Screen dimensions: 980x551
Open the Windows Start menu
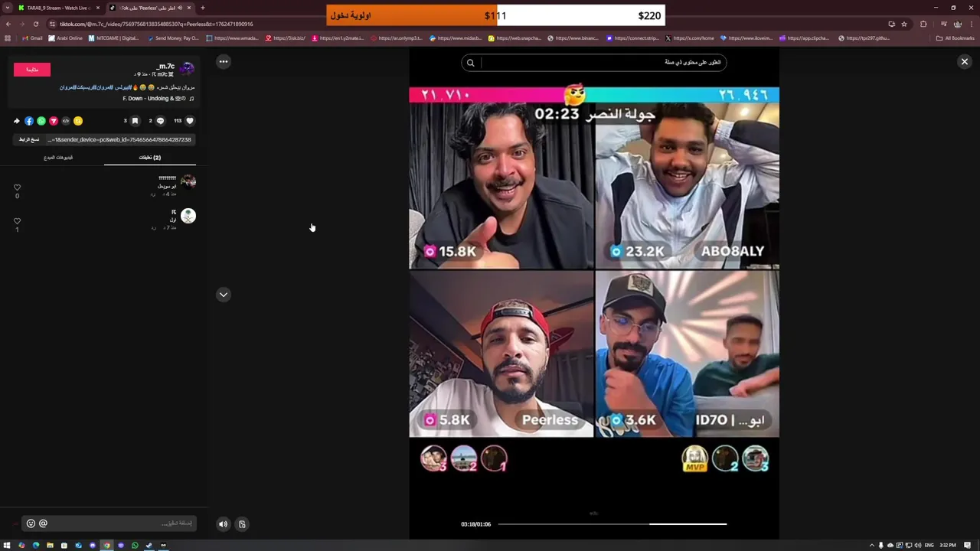(7, 545)
